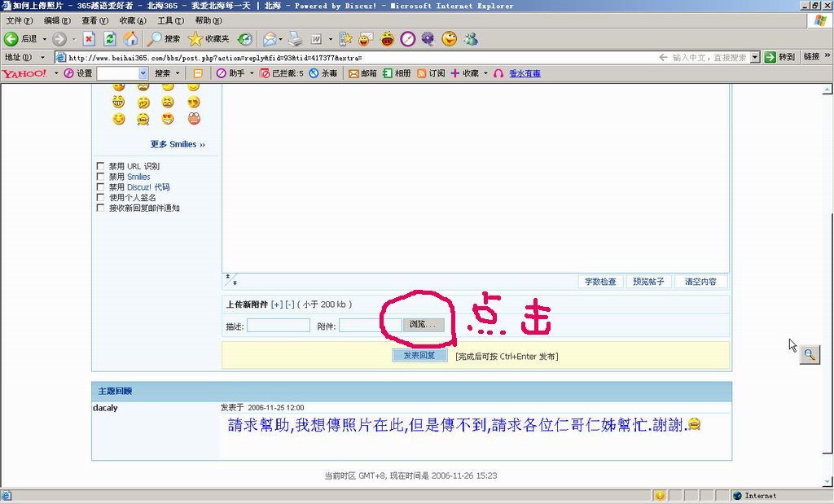Open the 文件(F) menu

pos(19,20)
